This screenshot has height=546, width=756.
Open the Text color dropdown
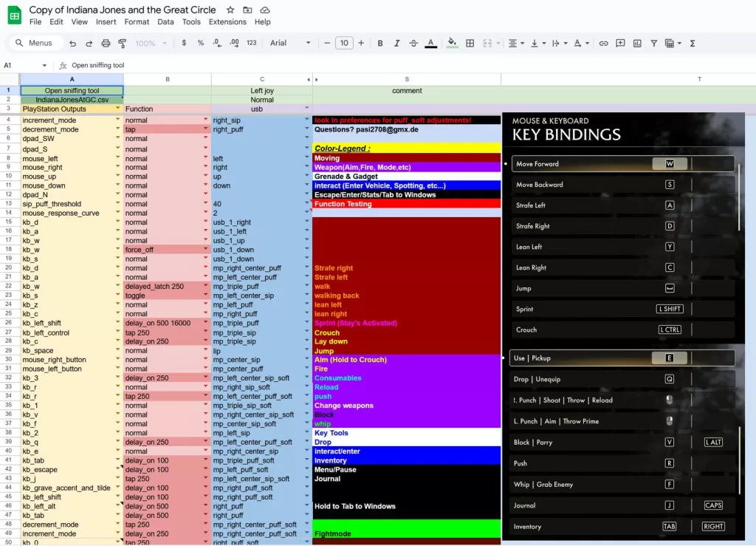point(430,43)
